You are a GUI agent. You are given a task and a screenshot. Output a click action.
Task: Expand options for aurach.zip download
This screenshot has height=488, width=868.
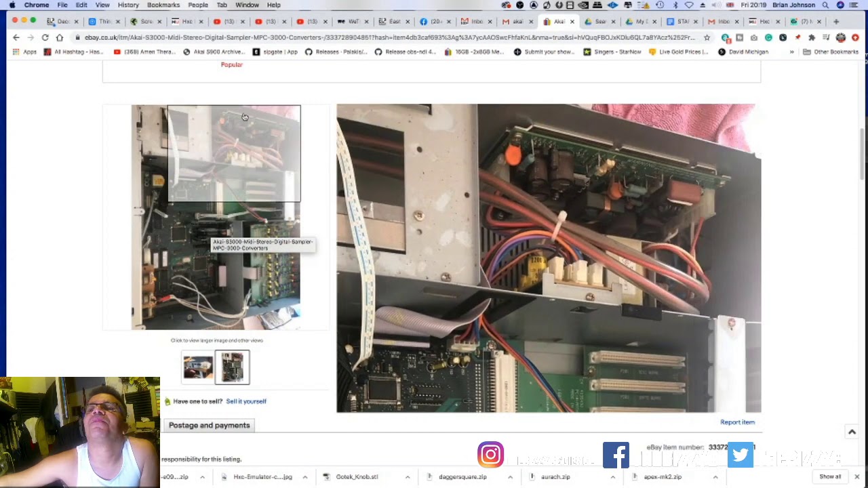(x=612, y=477)
